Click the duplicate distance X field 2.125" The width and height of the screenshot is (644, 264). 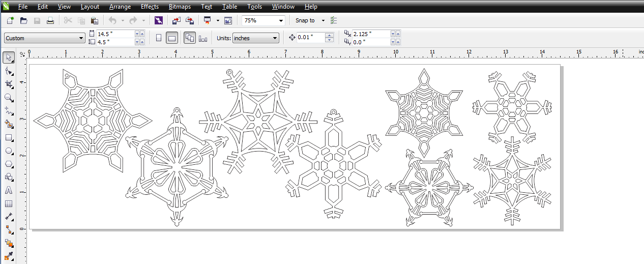point(371,34)
